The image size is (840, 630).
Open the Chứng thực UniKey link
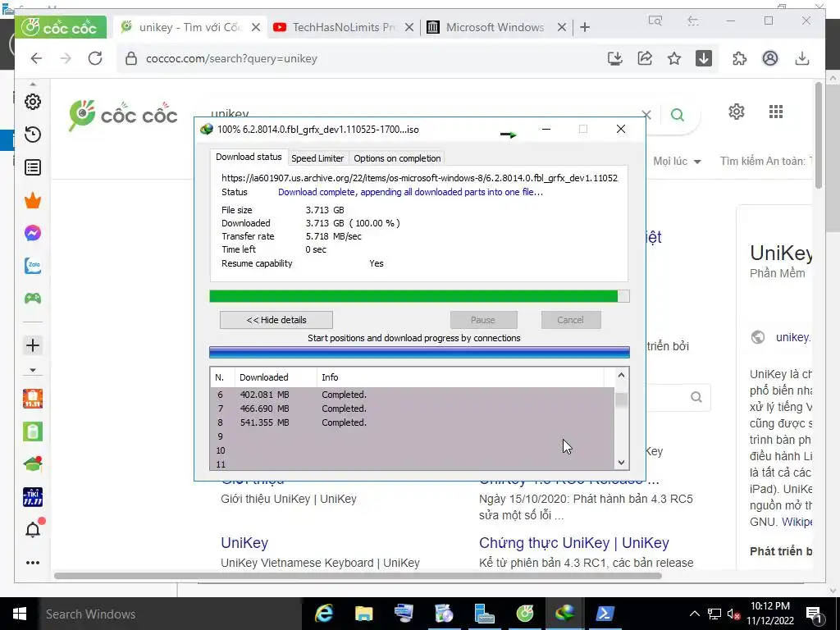tap(573, 543)
